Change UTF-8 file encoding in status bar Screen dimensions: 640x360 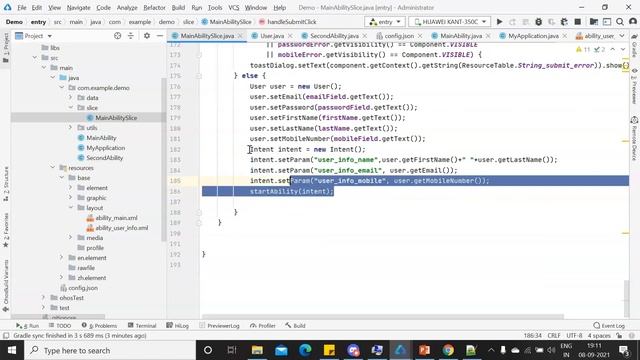574,336
